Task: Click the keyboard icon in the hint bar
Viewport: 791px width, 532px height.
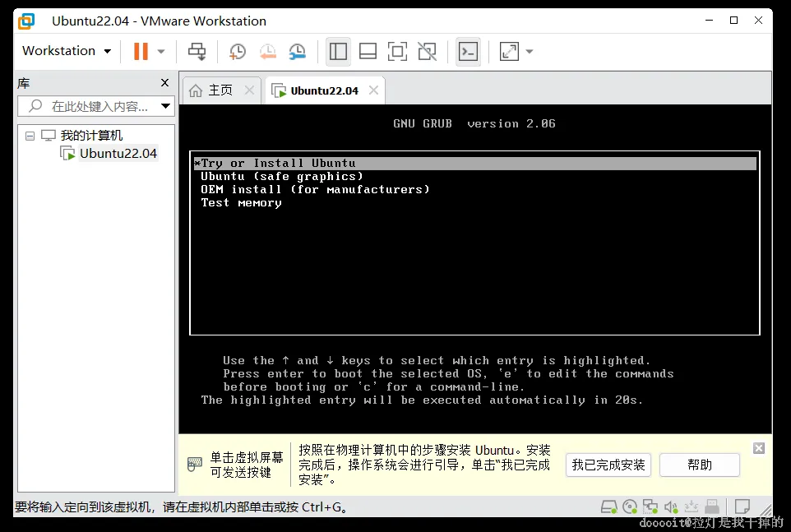Action: (x=195, y=464)
